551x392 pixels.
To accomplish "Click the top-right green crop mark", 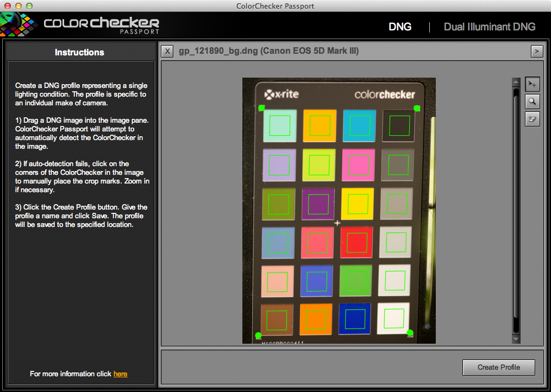I will 417,108.
